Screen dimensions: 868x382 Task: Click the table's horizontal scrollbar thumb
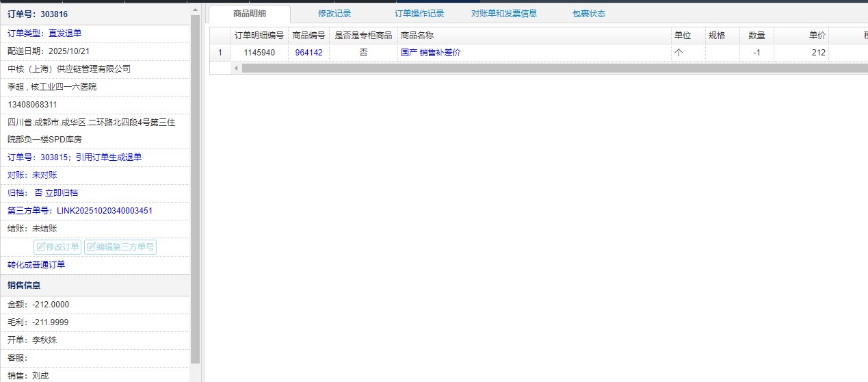[547, 68]
